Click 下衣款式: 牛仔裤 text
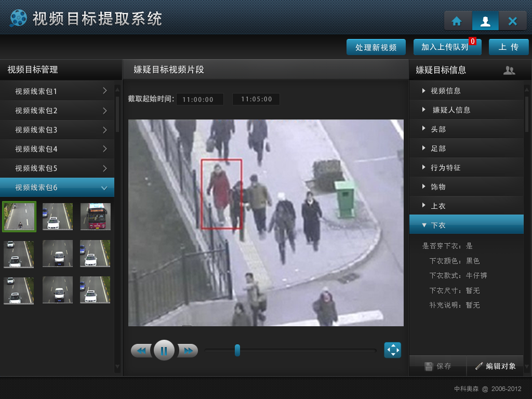532x399 pixels. click(458, 275)
